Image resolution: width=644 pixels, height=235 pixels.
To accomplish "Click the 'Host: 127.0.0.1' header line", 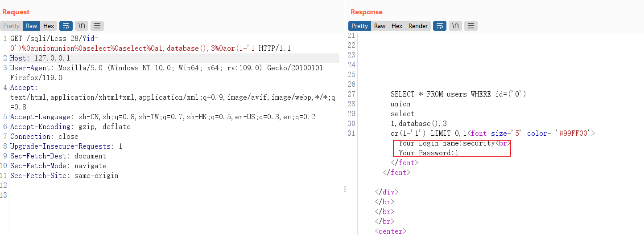I will click(x=40, y=58).
